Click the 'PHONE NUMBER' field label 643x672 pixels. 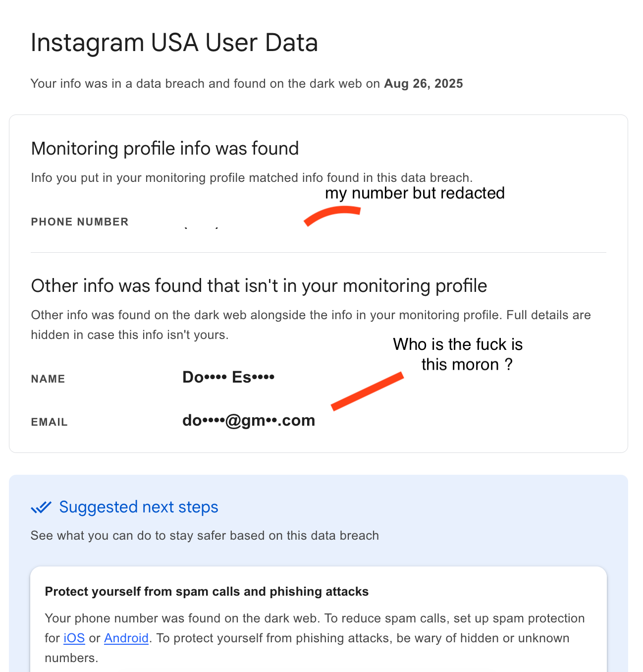[x=80, y=222]
